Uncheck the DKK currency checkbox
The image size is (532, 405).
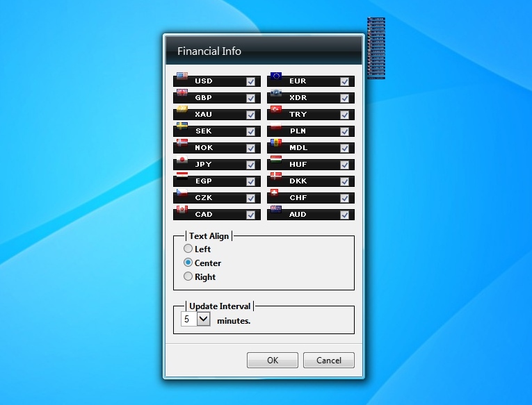(345, 181)
